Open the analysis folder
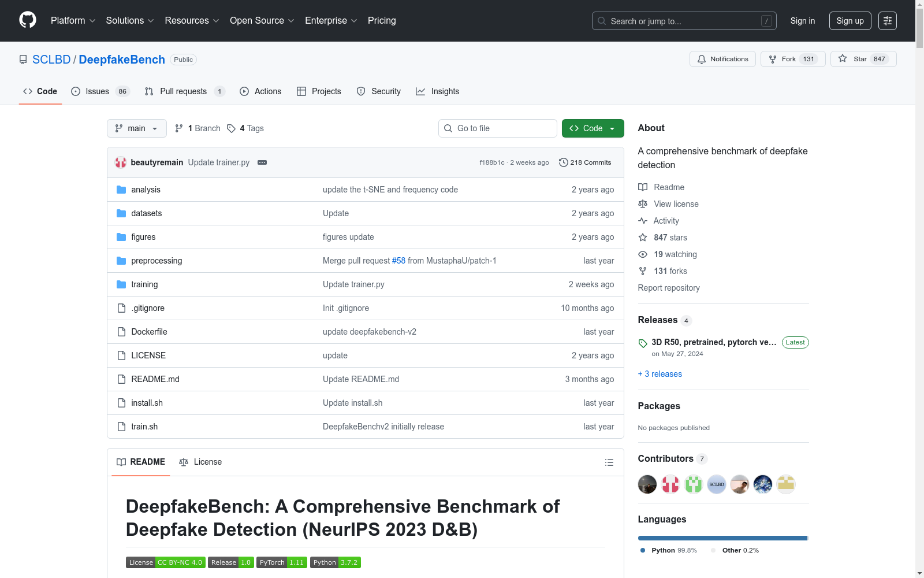Screen dimensions: 924x578 pos(146,190)
